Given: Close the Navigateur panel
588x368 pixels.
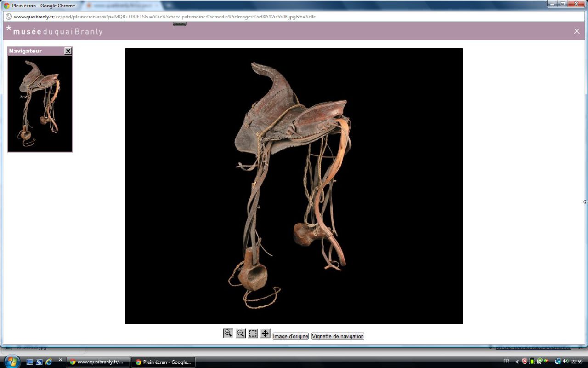Looking at the screenshot, I should (68, 51).
